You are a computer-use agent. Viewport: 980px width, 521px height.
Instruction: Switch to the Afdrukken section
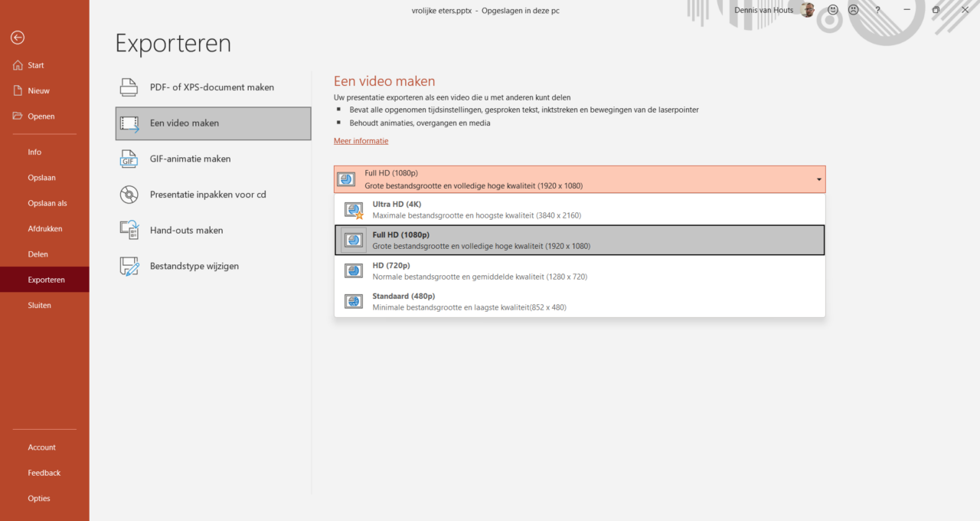coord(44,228)
